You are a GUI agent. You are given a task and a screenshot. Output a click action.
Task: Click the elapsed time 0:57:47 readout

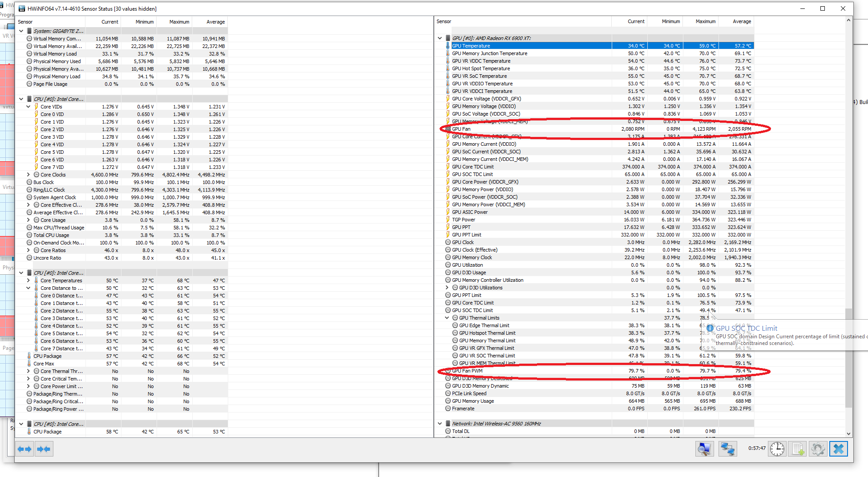757,448
